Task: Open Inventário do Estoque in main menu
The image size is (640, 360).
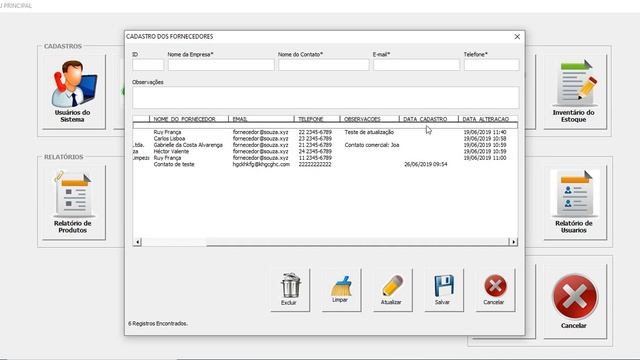Action: (575, 92)
